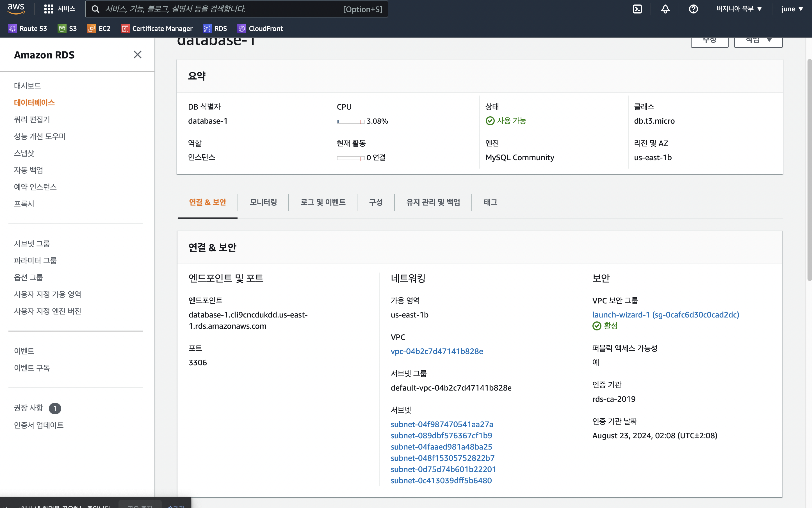Click the security group active checkmark icon
The height and width of the screenshot is (508, 812).
click(x=596, y=326)
